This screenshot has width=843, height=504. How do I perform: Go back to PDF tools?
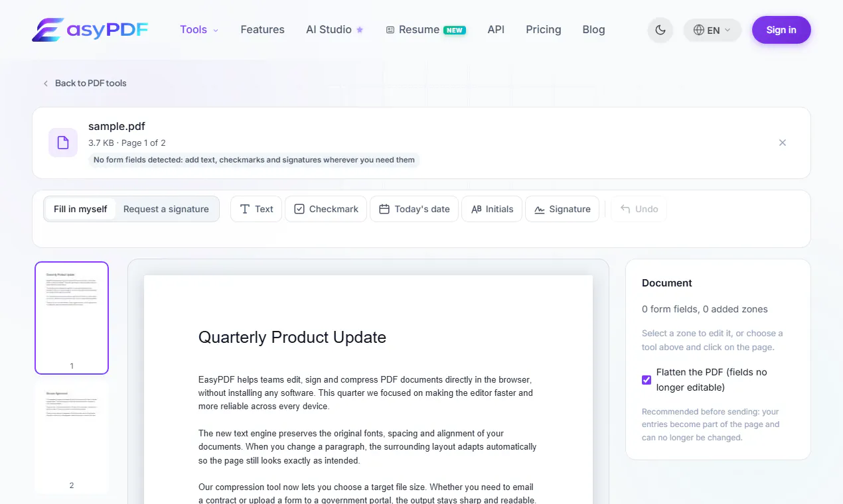click(84, 83)
